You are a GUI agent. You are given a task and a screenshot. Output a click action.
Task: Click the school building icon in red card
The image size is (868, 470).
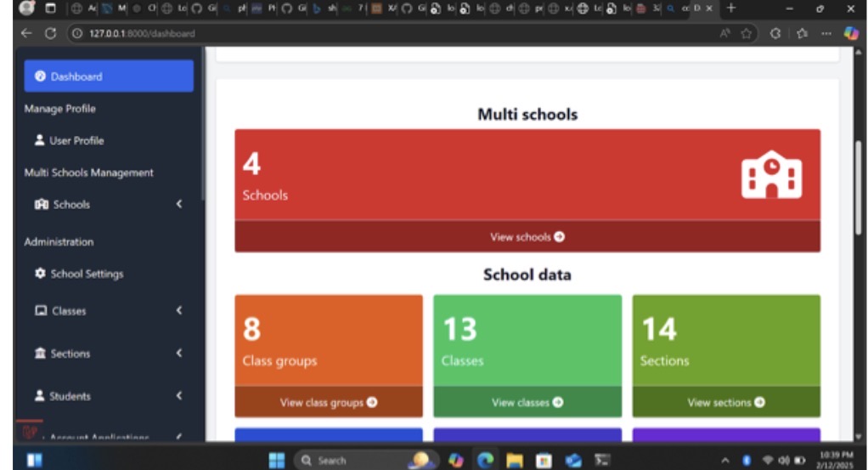(770, 175)
